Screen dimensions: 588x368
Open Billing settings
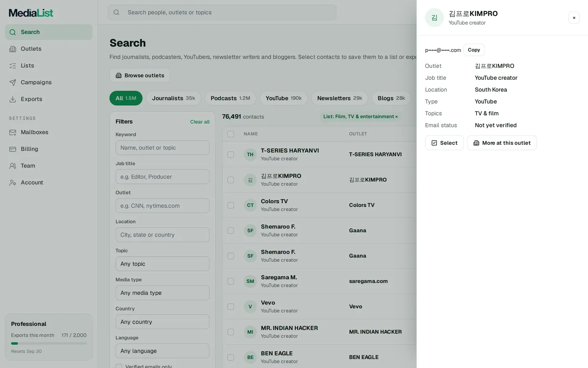[49, 149]
